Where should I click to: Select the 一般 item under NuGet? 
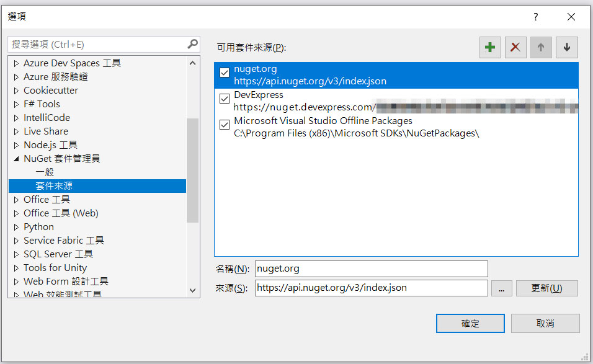pyautogui.click(x=45, y=172)
